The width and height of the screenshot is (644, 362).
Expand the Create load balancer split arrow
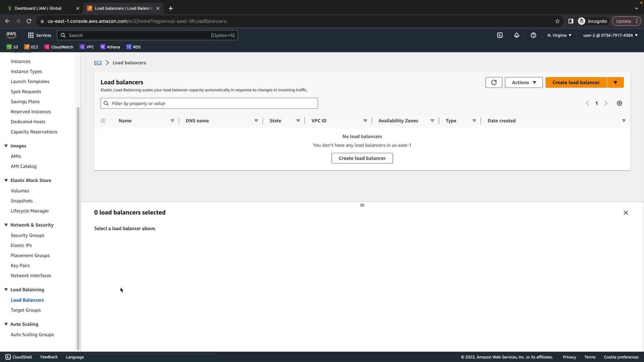coord(615,82)
